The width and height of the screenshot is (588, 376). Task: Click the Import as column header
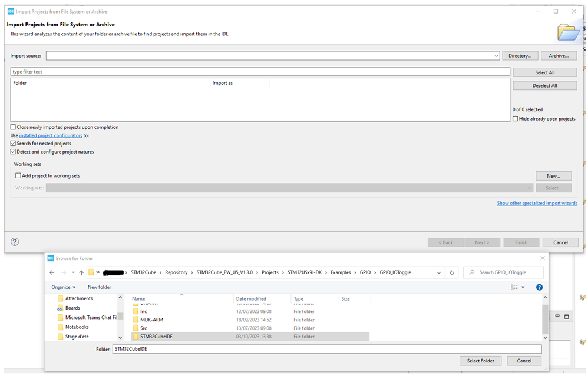pyautogui.click(x=240, y=83)
